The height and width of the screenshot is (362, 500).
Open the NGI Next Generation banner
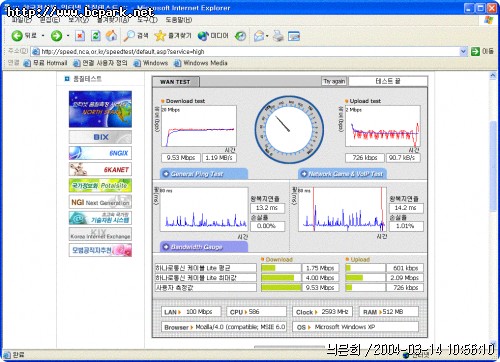pos(100,202)
